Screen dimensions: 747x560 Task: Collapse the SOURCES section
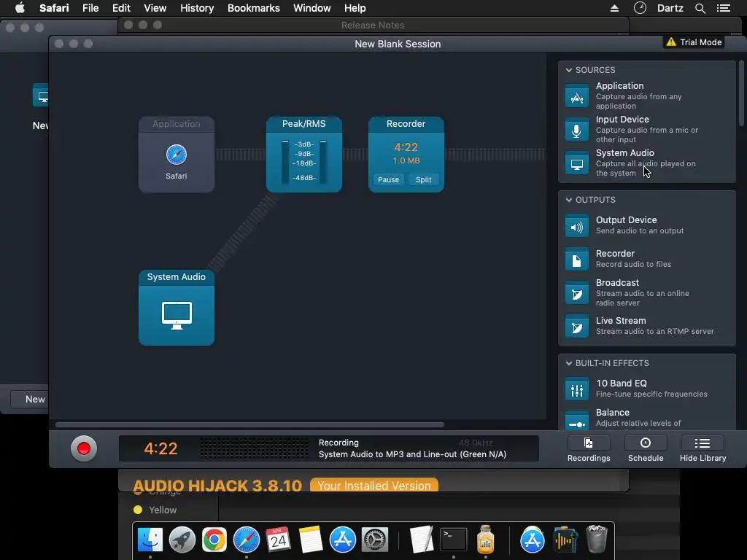[x=569, y=70]
